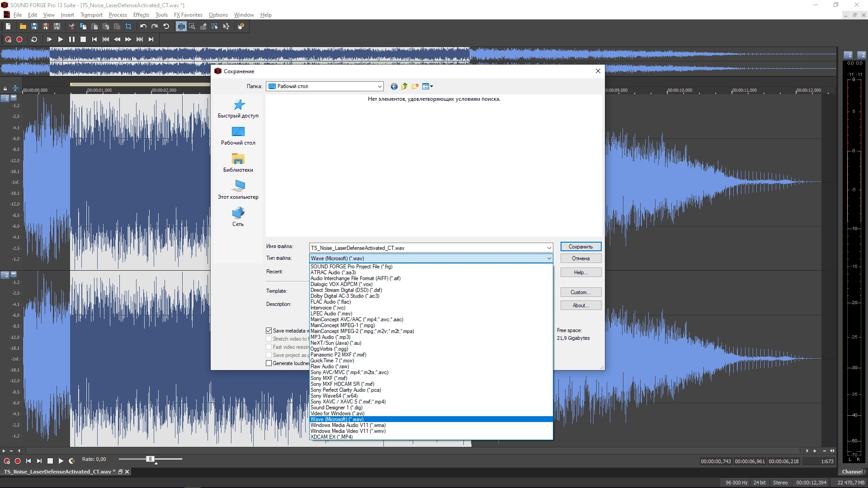Screen dimensions: 868x488
Task: Click Stop in top transport bar
Action: coord(83,39)
